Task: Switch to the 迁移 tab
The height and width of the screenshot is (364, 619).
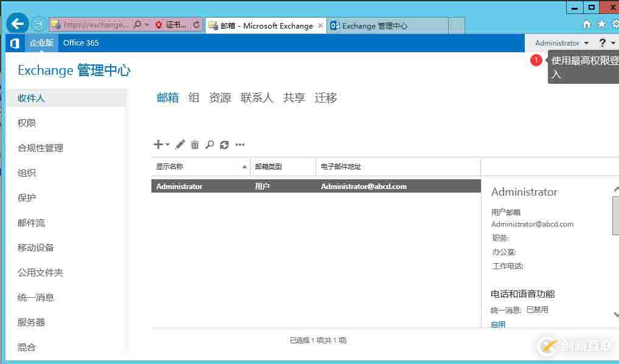Action: (326, 97)
